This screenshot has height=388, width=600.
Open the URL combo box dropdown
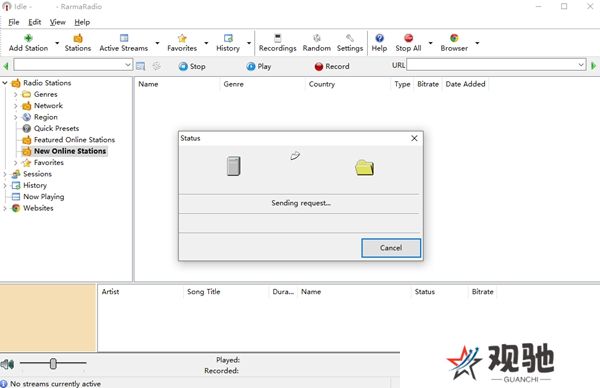581,65
